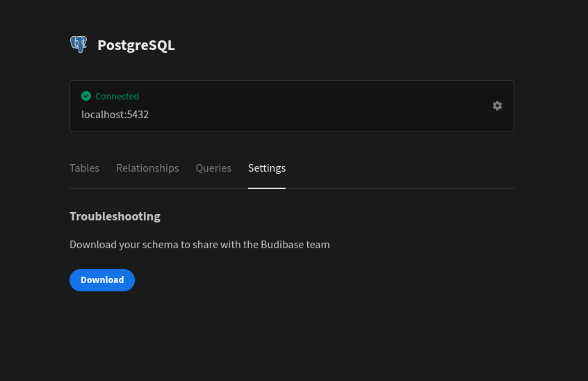Download the schema with Download button
This screenshot has width=588, height=381.
[x=102, y=280]
